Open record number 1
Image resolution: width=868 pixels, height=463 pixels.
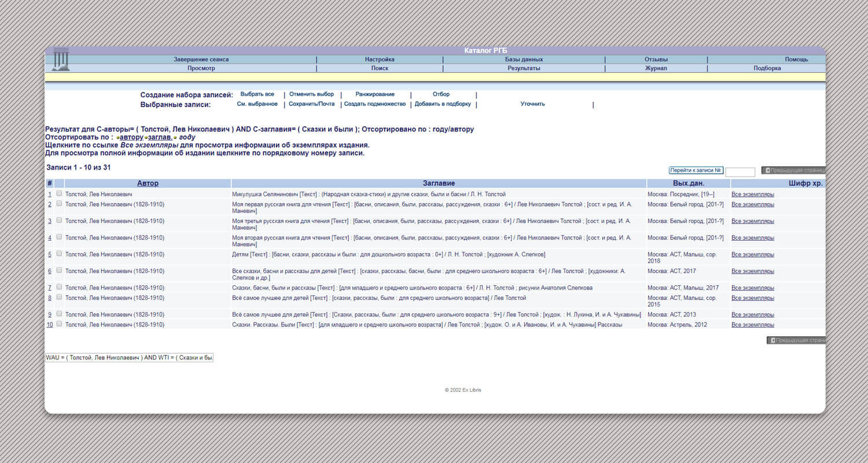pyautogui.click(x=50, y=194)
